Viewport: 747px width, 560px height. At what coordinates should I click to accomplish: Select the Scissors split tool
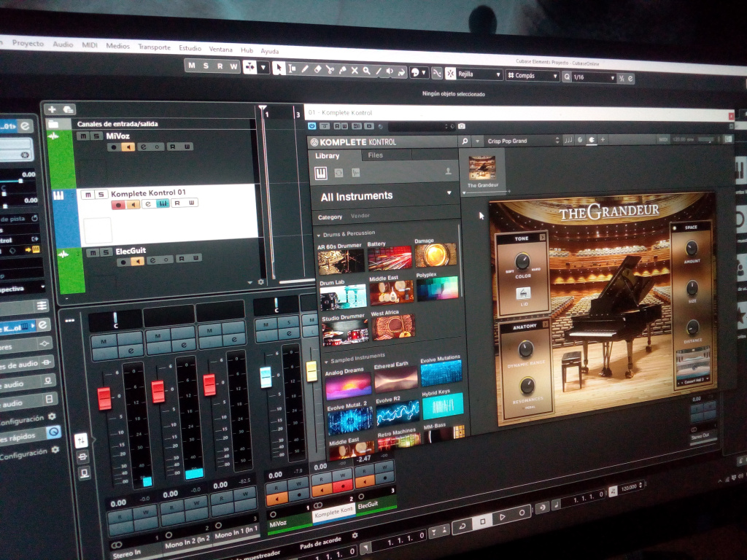point(330,69)
